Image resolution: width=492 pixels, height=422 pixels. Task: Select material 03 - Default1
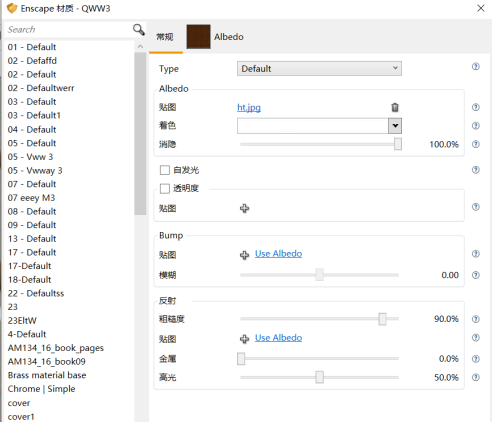pos(34,115)
